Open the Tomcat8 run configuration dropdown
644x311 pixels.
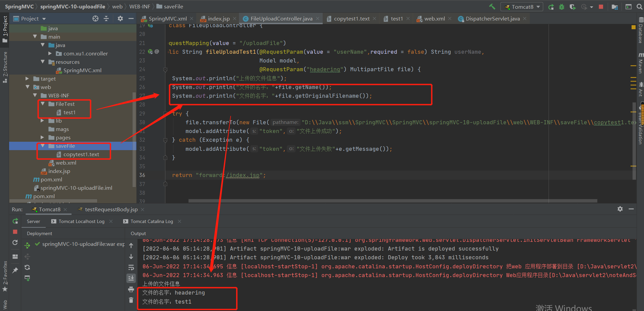click(x=522, y=7)
